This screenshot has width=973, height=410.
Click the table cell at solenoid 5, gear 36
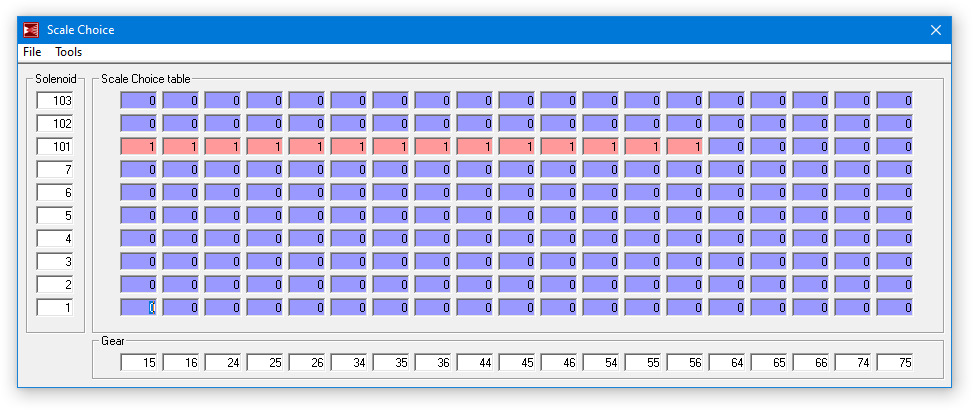coord(433,215)
